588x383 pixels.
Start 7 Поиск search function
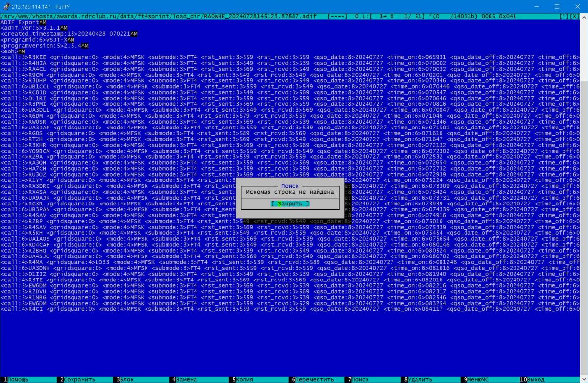click(x=360, y=379)
